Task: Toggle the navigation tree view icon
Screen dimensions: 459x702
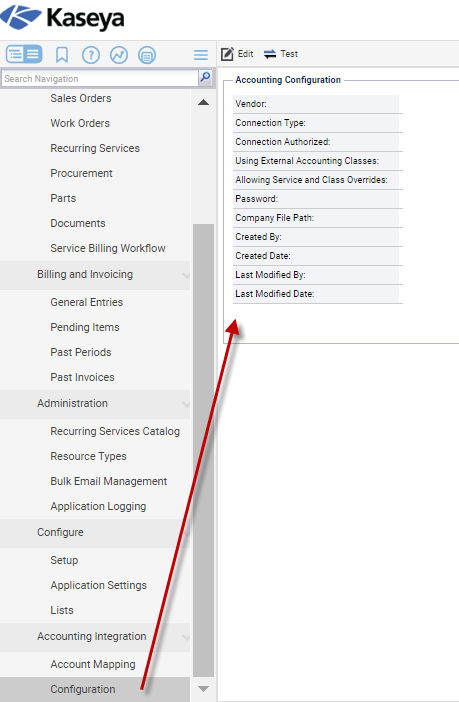Action: [24, 55]
